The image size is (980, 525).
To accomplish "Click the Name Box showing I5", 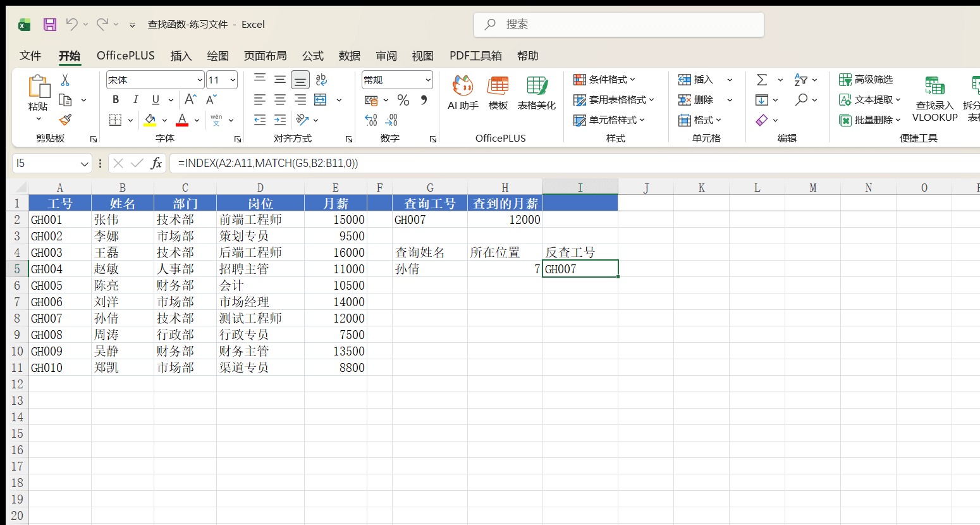I will pyautogui.click(x=52, y=163).
